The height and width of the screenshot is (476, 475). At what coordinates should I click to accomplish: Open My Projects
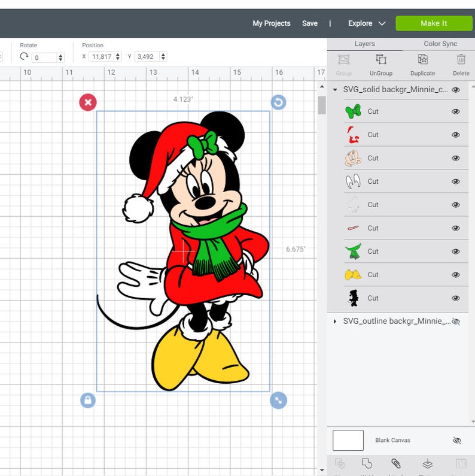[272, 23]
